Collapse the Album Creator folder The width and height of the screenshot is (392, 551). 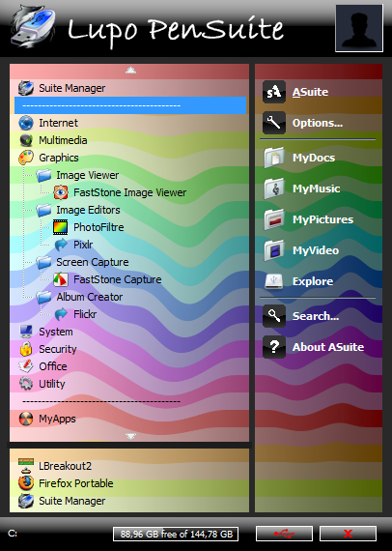coord(43,297)
